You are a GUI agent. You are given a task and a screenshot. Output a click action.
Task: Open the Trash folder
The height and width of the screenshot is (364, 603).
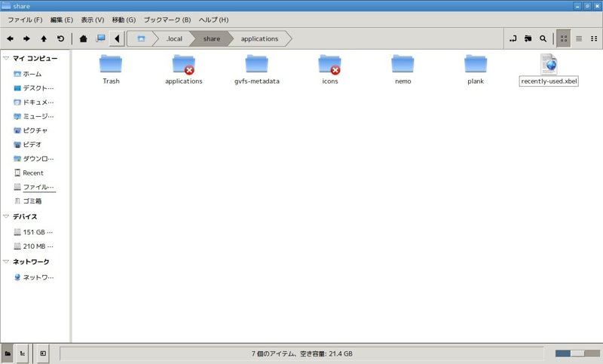pos(111,69)
